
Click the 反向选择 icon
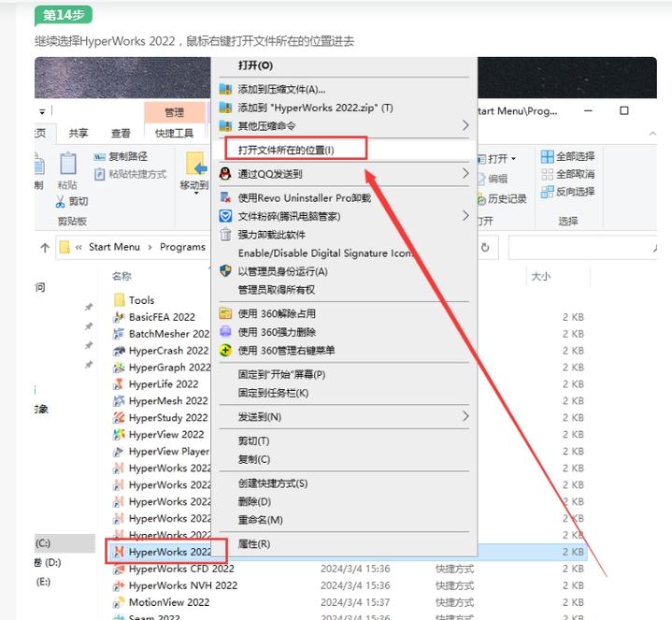click(548, 192)
